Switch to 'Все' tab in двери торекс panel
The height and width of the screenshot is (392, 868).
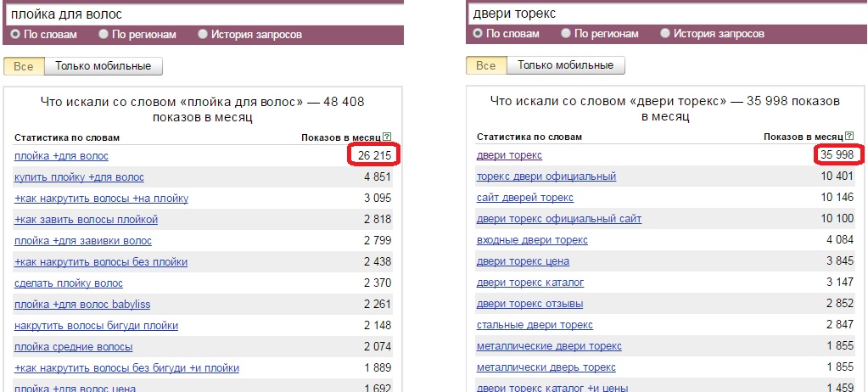coord(486,65)
